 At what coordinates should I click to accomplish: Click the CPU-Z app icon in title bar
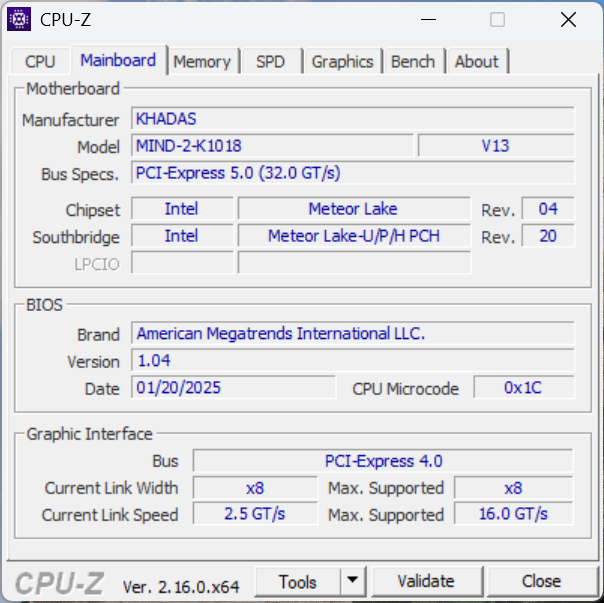coord(19,19)
